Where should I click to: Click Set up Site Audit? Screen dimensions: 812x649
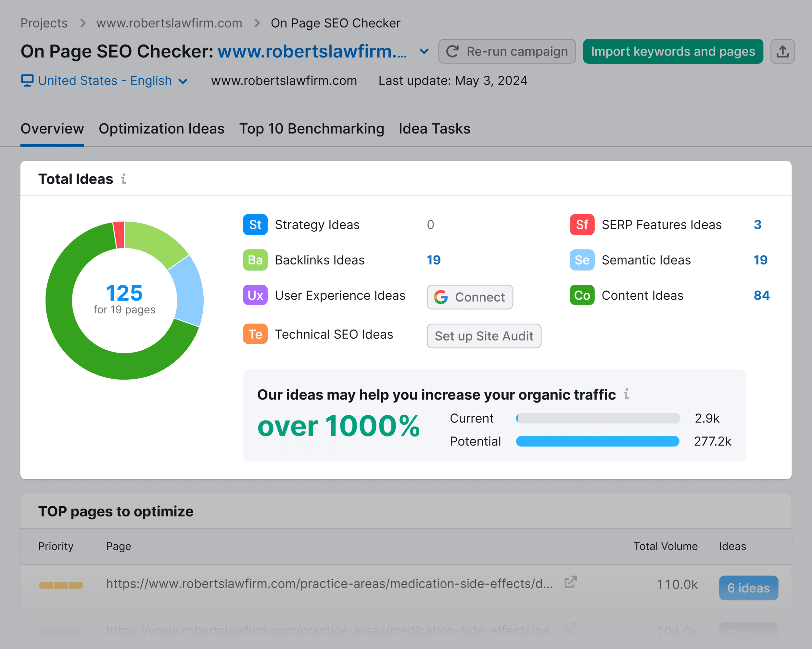pyautogui.click(x=484, y=336)
